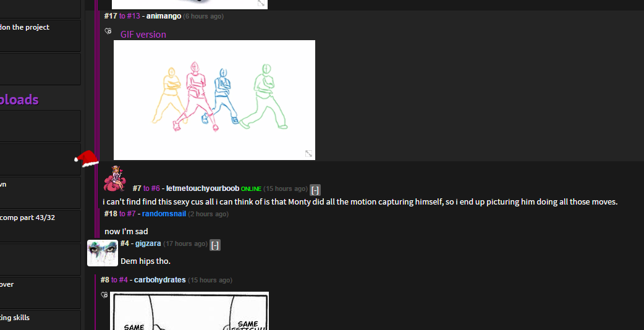Jump to parent comment #13
644x330 pixels.
(133, 16)
